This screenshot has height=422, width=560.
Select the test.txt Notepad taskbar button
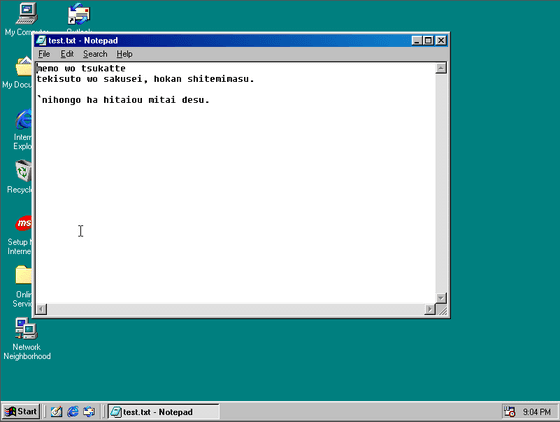(164, 412)
